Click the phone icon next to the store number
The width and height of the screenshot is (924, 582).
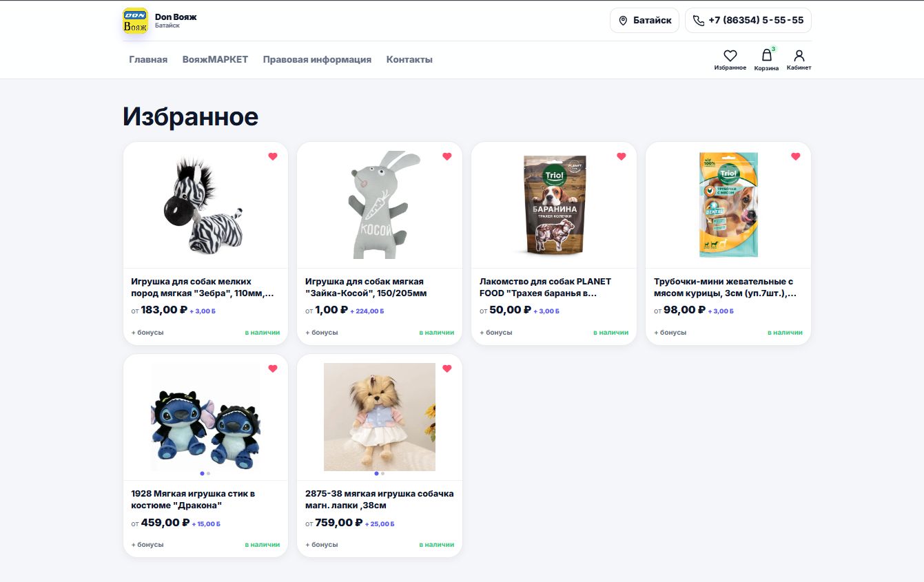tap(697, 20)
